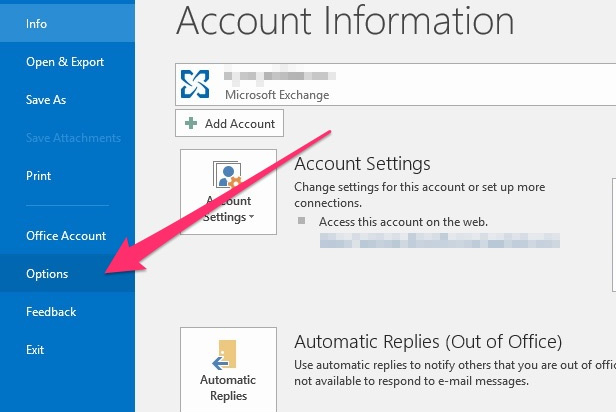Go to Open & Export

(65, 62)
